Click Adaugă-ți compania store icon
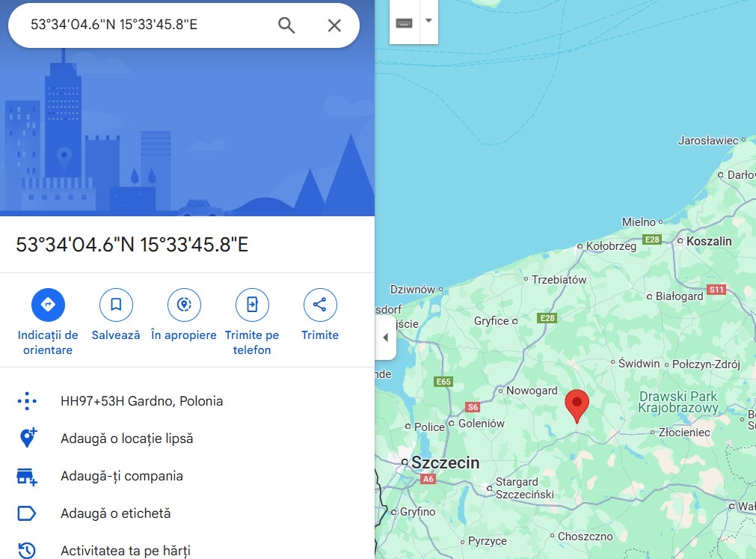Screen dimensions: 756x559 27,476
